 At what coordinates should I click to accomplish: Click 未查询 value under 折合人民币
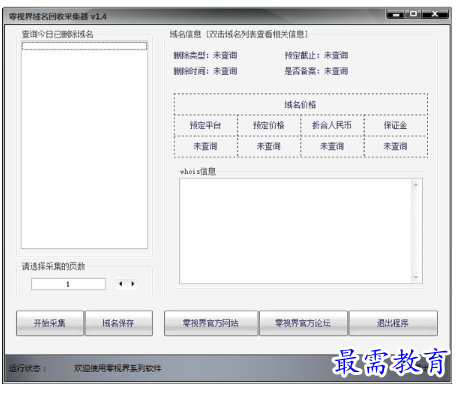[332, 146]
